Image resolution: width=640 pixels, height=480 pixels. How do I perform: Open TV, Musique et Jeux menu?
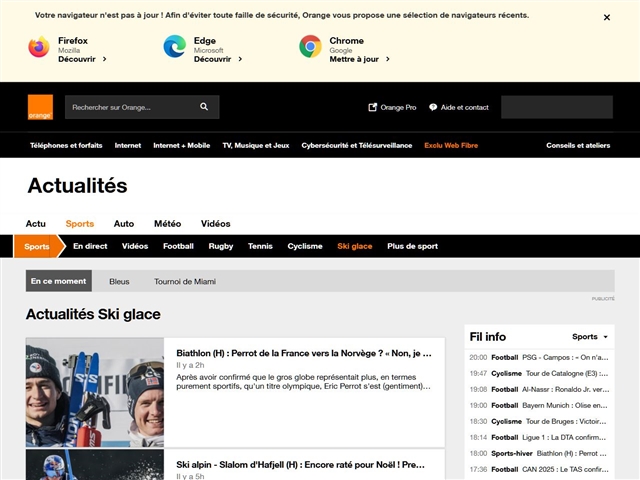(256, 145)
